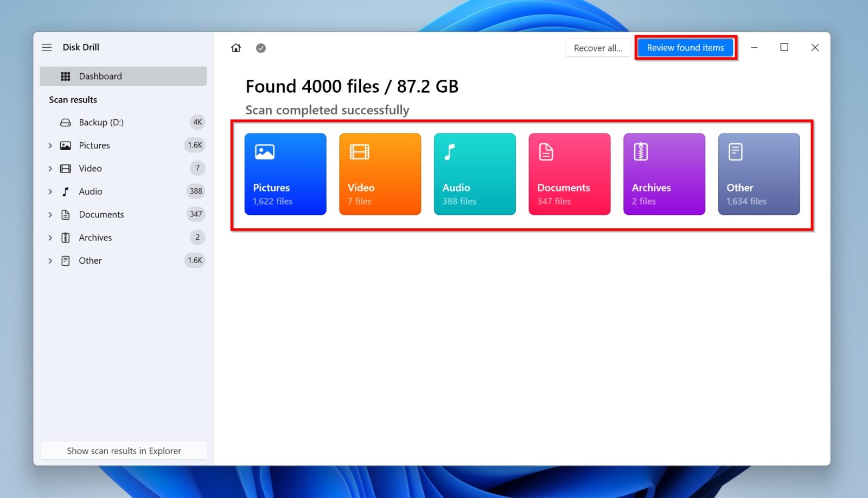Expand the Video entry in Scan results
868x498 pixels.
coord(50,168)
